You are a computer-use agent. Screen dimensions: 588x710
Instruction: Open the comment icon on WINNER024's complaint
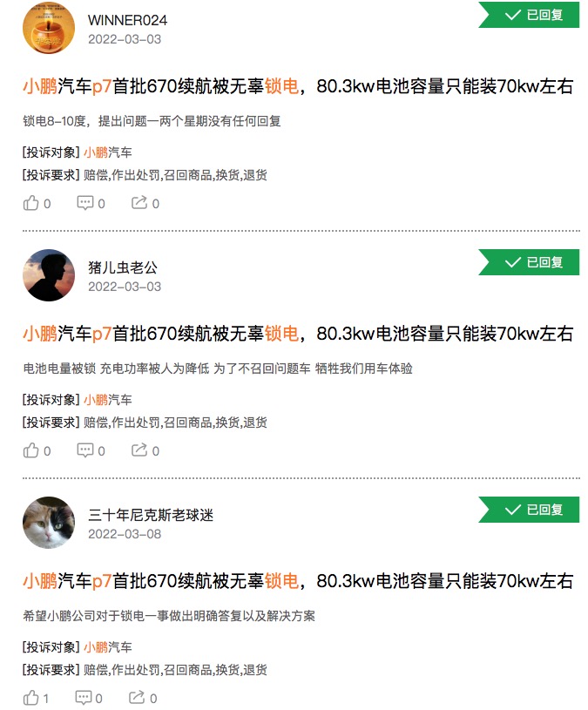point(85,203)
